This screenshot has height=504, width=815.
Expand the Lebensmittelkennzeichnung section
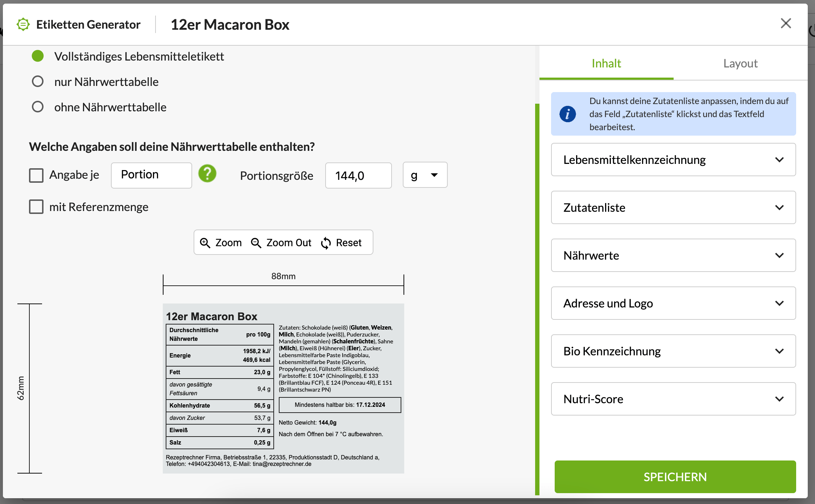click(673, 160)
